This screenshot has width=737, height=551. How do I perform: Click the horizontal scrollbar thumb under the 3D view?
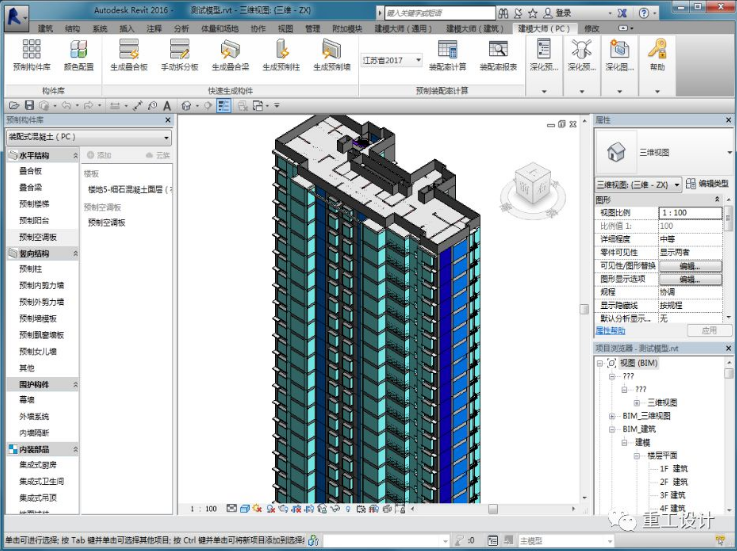(493, 509)
